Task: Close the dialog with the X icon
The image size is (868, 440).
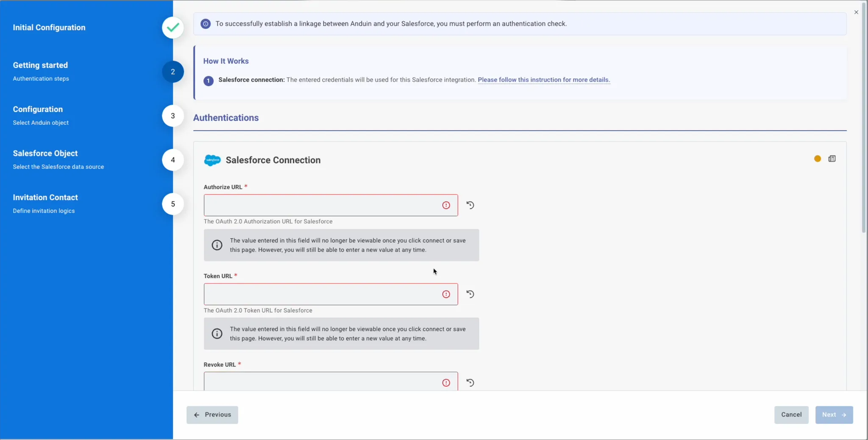Action: click(856, 12)
